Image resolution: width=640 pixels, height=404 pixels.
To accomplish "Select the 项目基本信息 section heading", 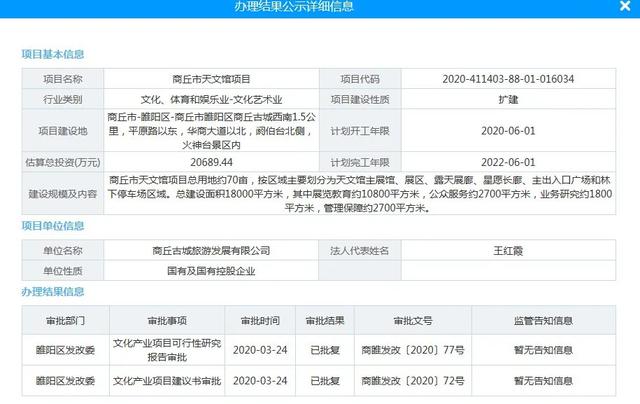I will click(53, 54).
